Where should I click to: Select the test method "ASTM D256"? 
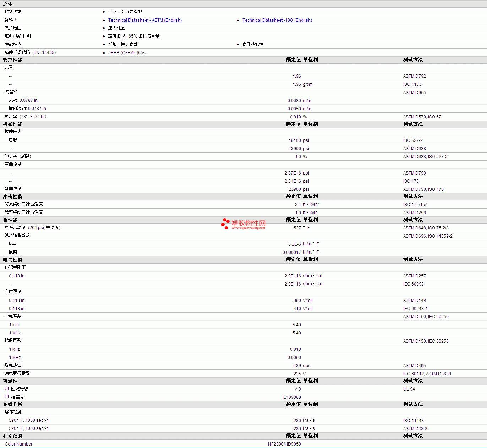point(415,213)
